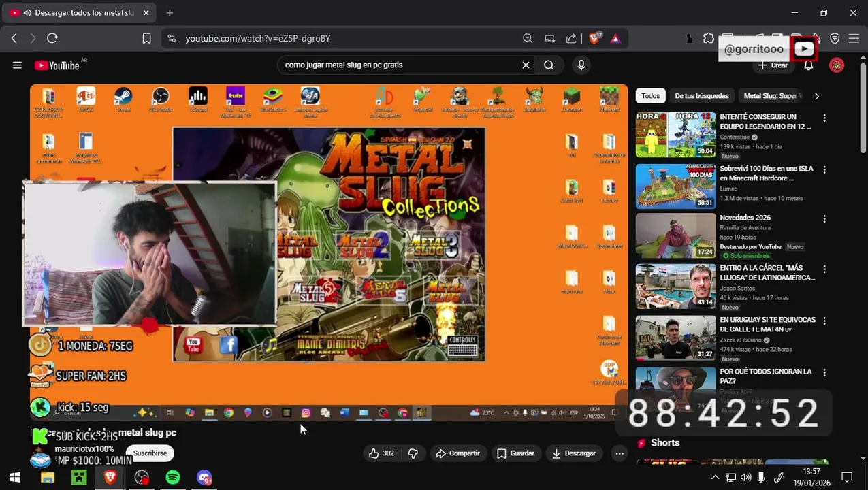Open the zoom magnifier in address bar
The width and height of the screenshot is (868, 490).
528,39
